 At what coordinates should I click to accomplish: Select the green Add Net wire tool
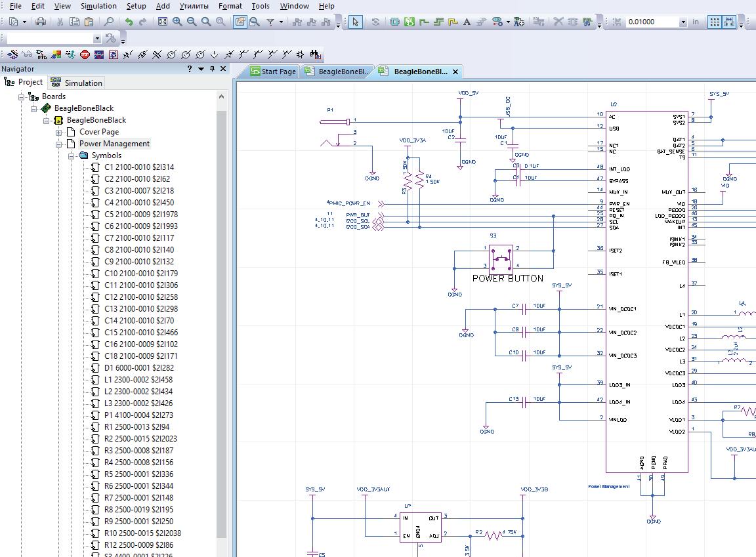424,22
